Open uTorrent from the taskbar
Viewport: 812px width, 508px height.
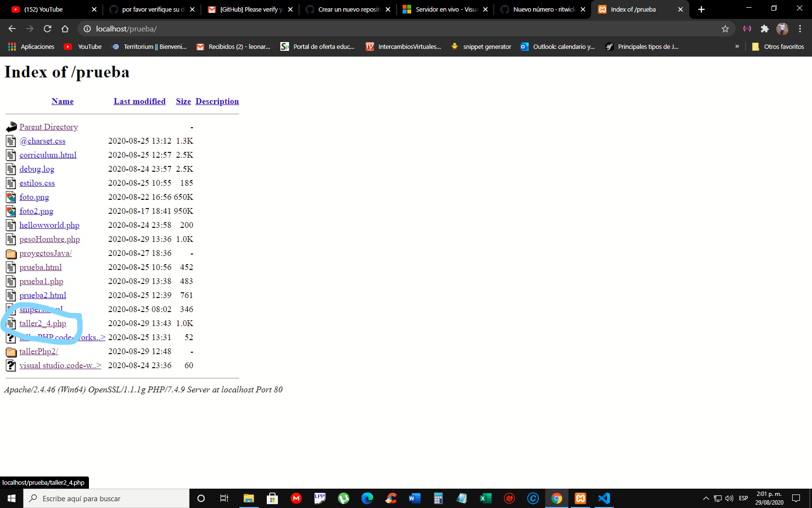344,498
